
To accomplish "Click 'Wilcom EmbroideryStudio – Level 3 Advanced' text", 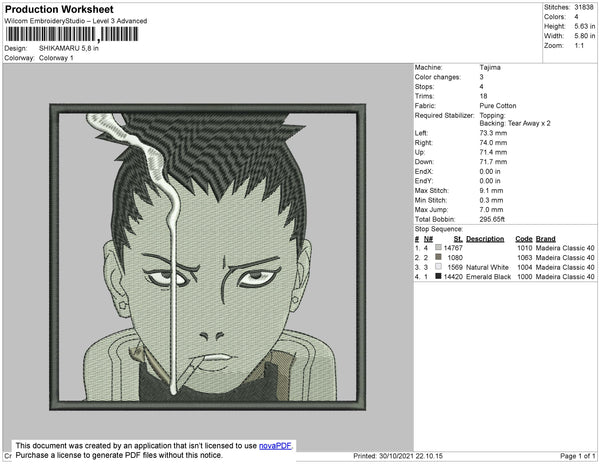I will [x=76, y=21].
